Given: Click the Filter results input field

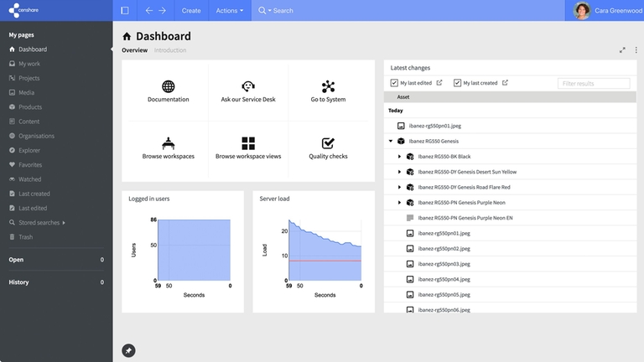Looking at the screenshot, I should click(x=594, y=83).
